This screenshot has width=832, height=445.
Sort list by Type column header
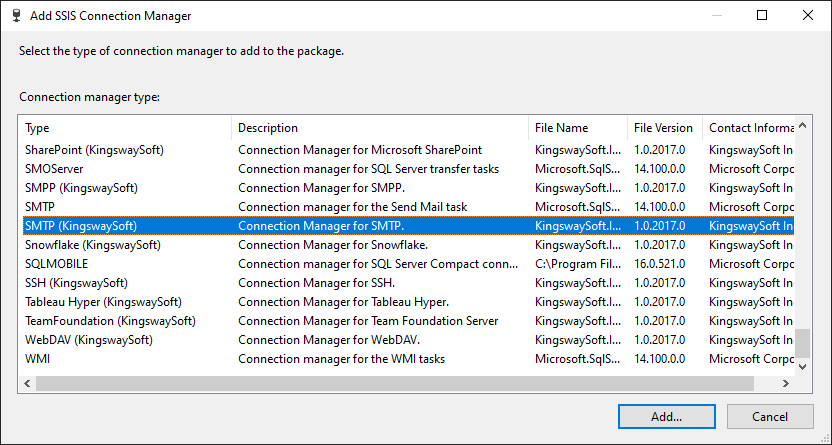tap(125, 128)
